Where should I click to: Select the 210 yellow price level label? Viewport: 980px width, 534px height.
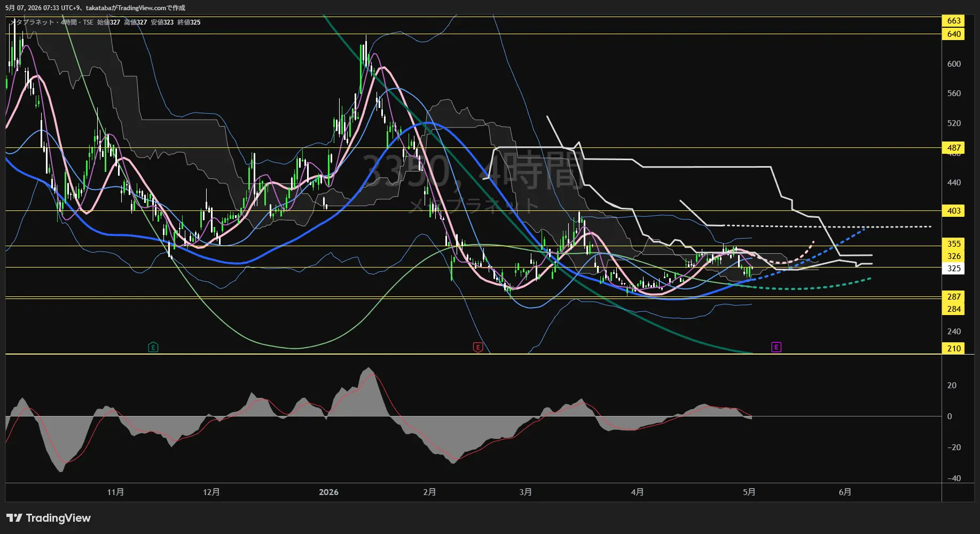[x=953, y=349]
